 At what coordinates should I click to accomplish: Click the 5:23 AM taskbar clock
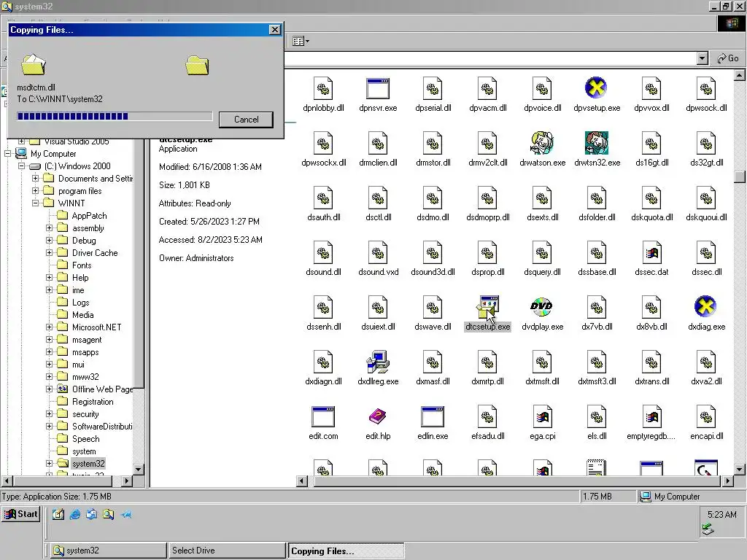pyautogui.click(x=721, y=514)
